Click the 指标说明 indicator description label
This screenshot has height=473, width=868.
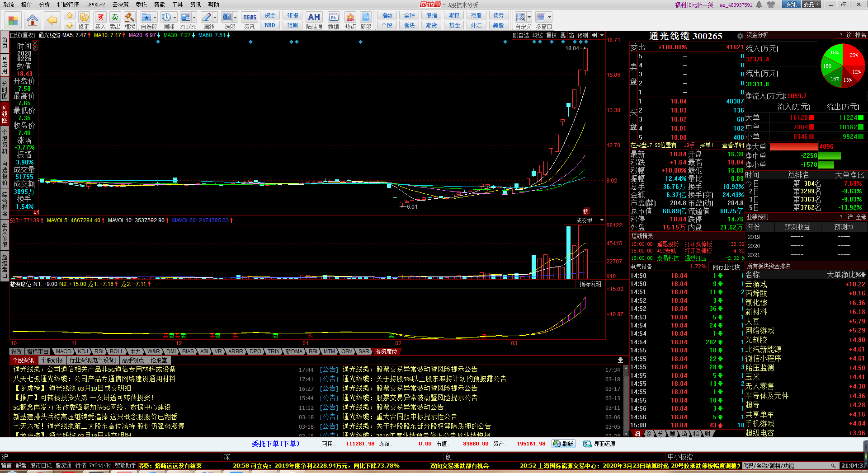coord(590,284)
